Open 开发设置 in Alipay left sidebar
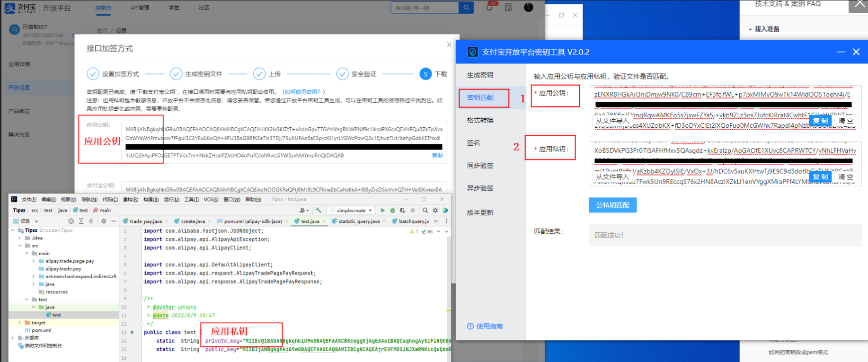 click(x=19, y=88)
